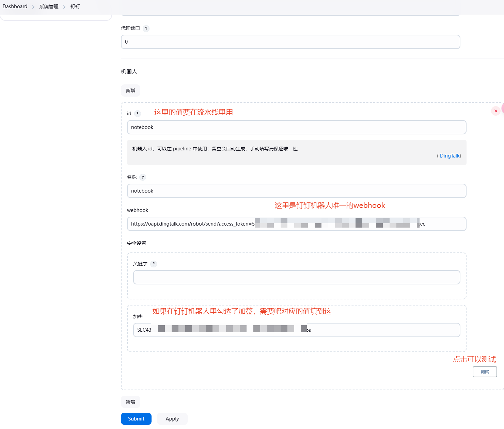Click breadcrumb chevron after Dashboard
The image size is (504, 429).
click(33, 7)
